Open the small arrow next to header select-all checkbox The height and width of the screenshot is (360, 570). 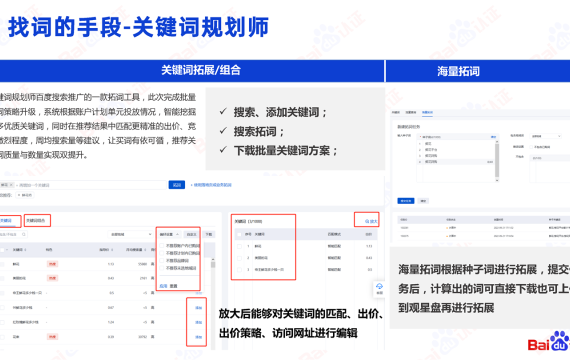click(7, 250)
